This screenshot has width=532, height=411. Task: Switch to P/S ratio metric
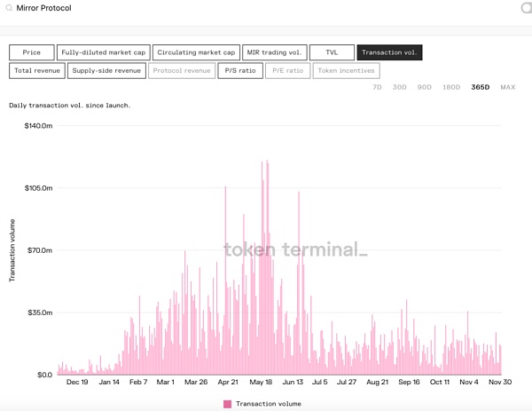point(240,70)
